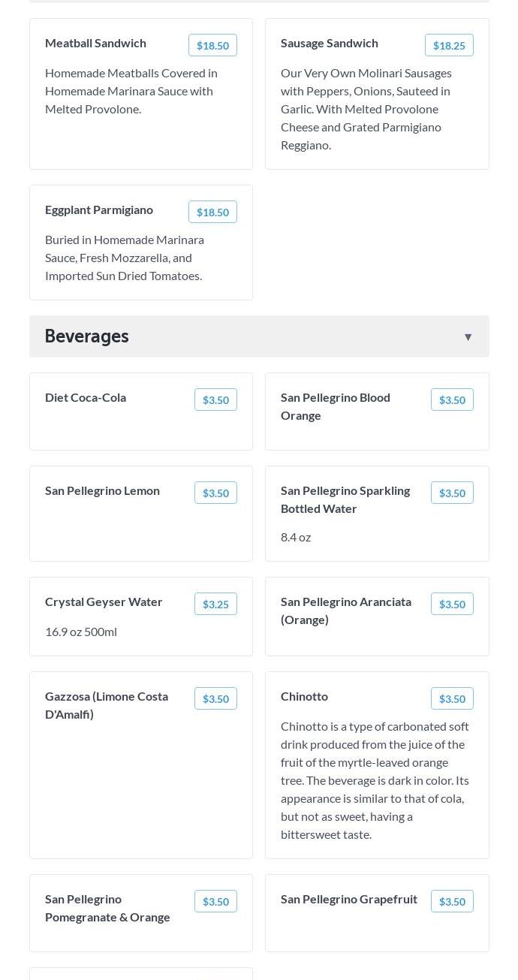Image resolution: width=518 pixels, height=980 pixels.
Task: Pick the San Pellegrino Lemon price button
Action: click(x=215, y=493)
